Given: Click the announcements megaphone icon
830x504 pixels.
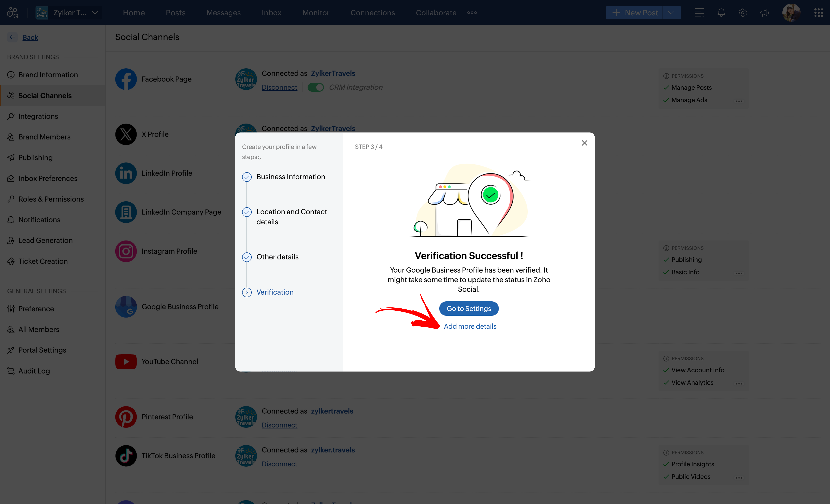Looking at the screenshot, I should [x=764, y=13].
